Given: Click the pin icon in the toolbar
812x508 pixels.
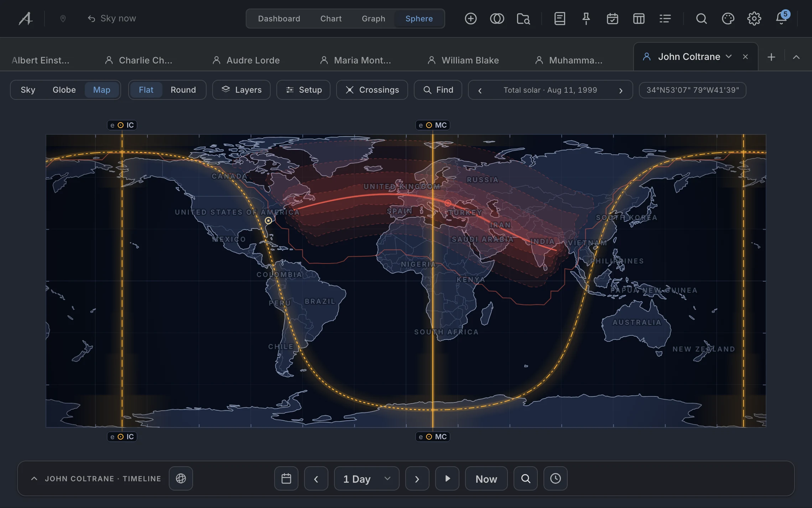Looking at the screenshot, I should pyautogui.click(x=586, y=19).
